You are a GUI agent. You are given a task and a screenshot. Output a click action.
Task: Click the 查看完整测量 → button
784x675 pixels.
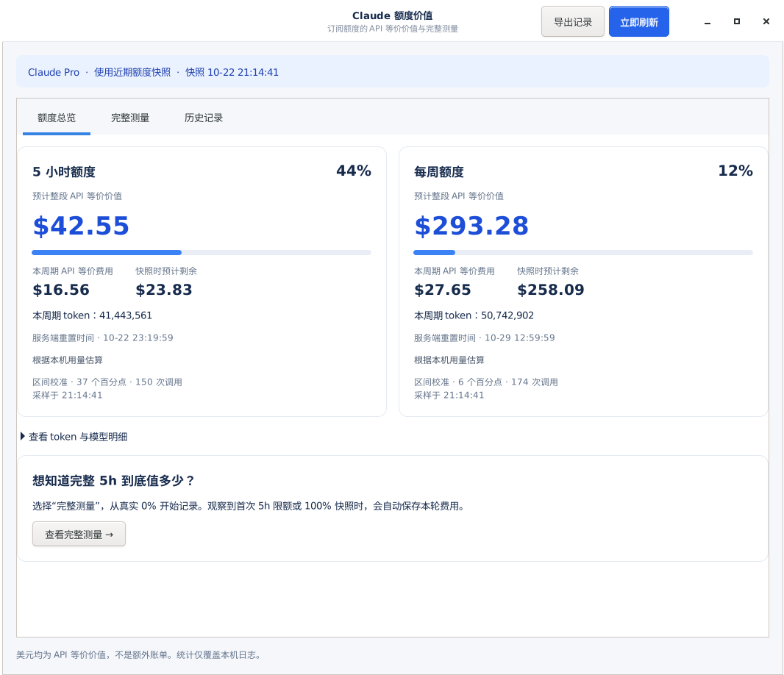pyautogui.click(x=79, y=534)
